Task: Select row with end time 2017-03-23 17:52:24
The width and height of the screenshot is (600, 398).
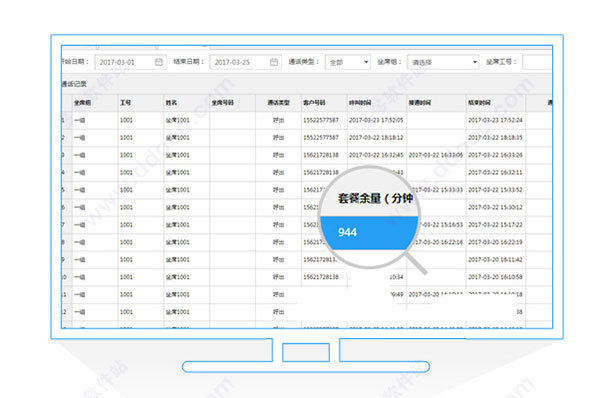Action: click(307, 120)
